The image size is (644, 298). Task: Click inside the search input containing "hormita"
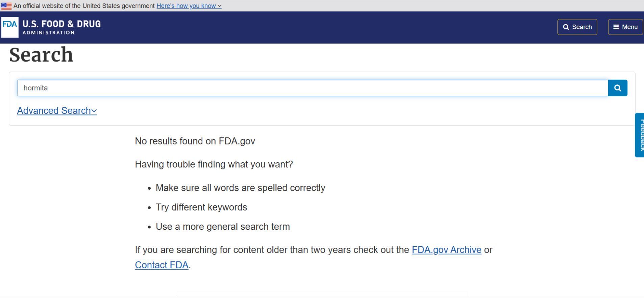click(203, 88)
